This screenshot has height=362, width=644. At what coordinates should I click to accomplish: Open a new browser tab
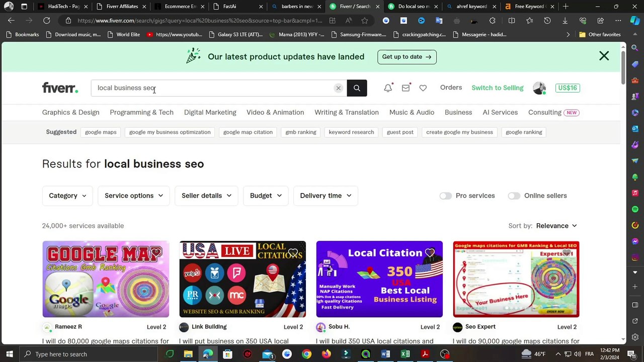coord(566,7)
